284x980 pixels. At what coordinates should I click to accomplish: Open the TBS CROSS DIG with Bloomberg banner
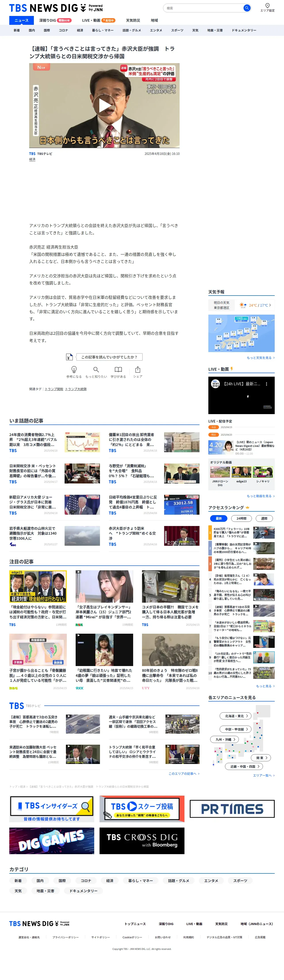tap(142, 841)
